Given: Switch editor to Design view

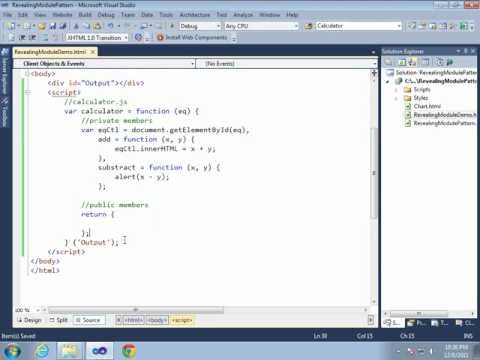Looking at the screenshot, I should pyautogui.click(x=29, y=320).
